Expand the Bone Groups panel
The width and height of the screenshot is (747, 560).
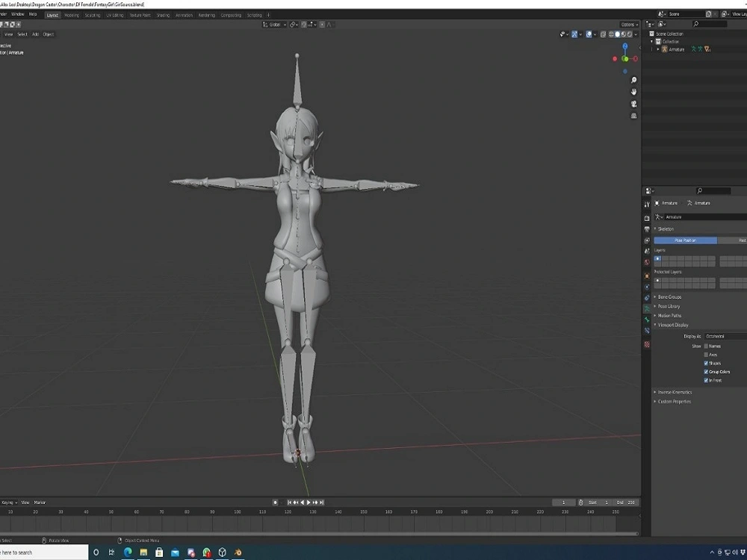(x=669, y=297)
